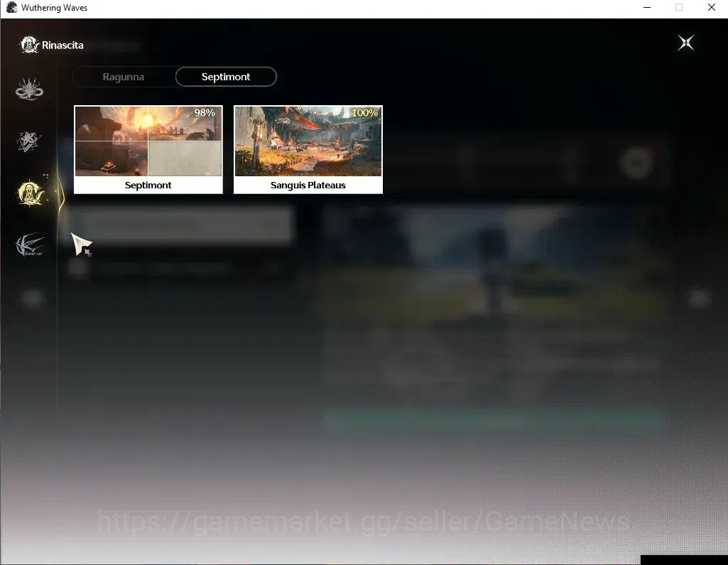The image size is (728, 565).
Task: Select the fourth region icon in the sidebar
Action: coord(30,244)
